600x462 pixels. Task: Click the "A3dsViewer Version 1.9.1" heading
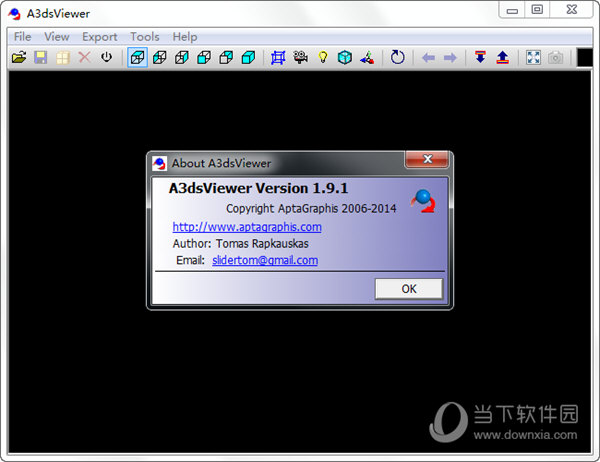point(258,188)
